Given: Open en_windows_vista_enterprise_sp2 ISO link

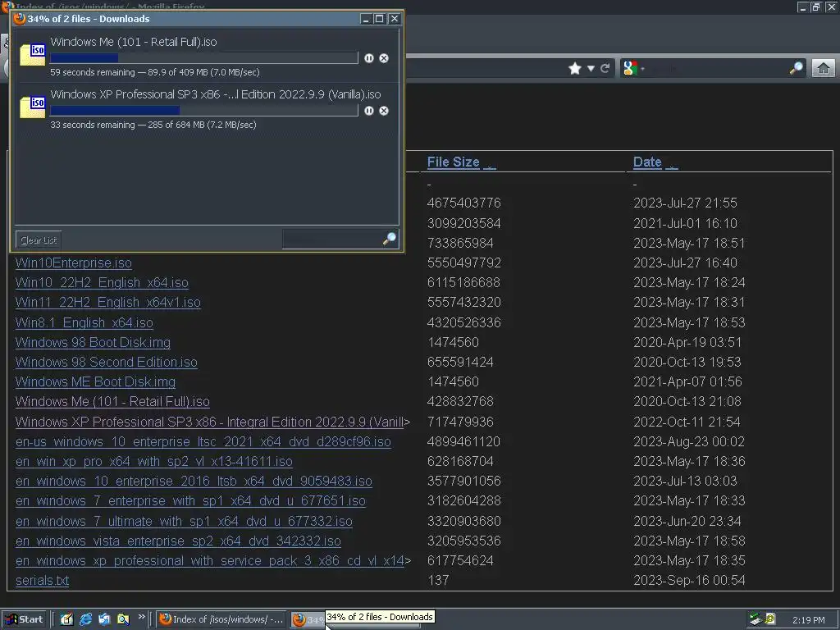Looking at the screenshot, I should point(178,541).
